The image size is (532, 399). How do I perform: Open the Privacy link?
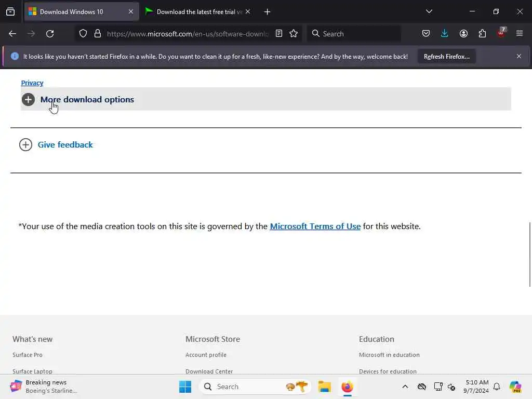[32, 83]
